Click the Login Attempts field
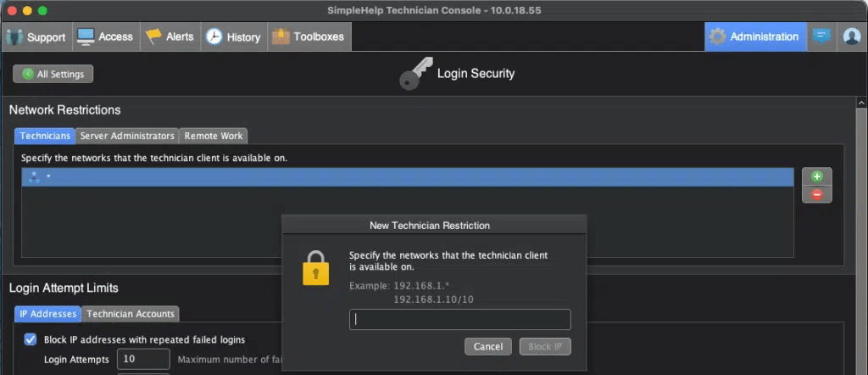 point(143,359)
